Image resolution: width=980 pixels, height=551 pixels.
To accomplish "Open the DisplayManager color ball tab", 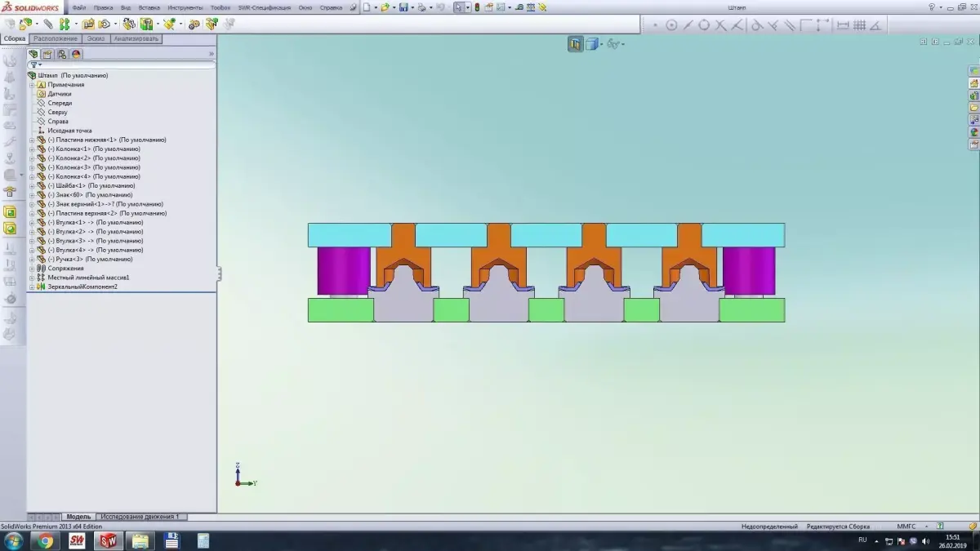I will click(x=75, y=54).
